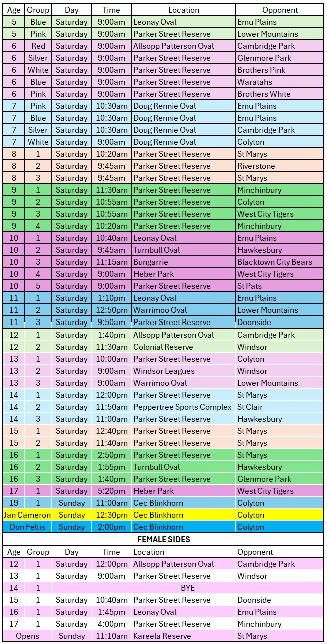
Task: Select the Blacktown City Bears opponent
Action: click(x=274, y=262)
